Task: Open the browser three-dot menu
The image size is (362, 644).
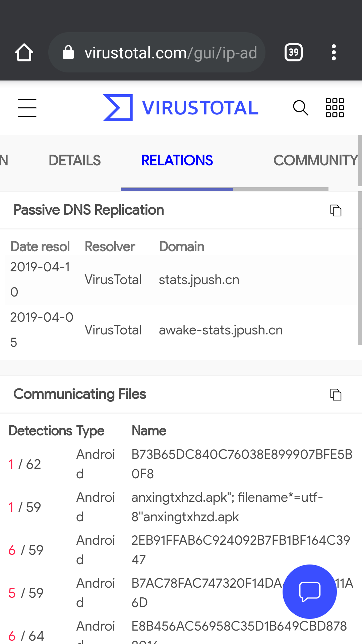Action: tap(334, 52)
